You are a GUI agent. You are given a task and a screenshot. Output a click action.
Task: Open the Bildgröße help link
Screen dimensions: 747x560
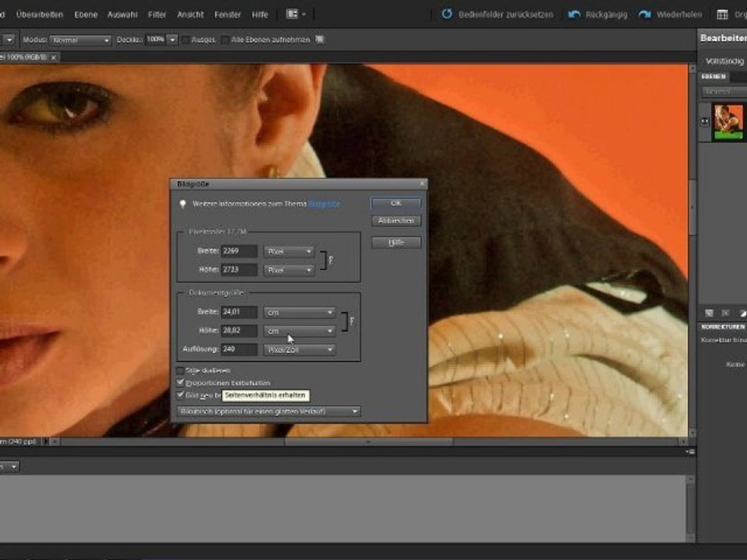[324, 204]
